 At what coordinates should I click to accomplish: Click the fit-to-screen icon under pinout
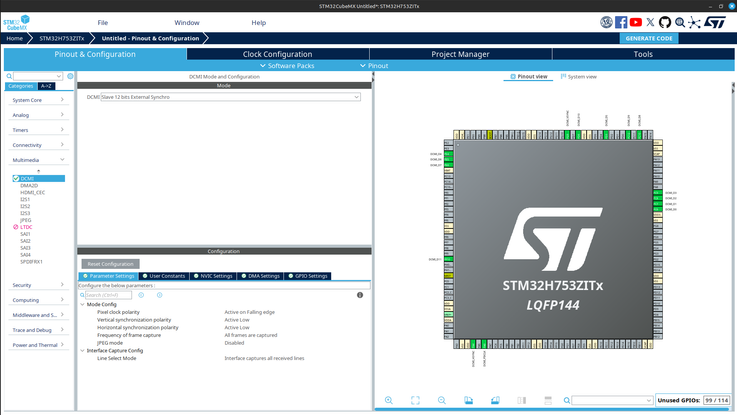coord(415,400)
